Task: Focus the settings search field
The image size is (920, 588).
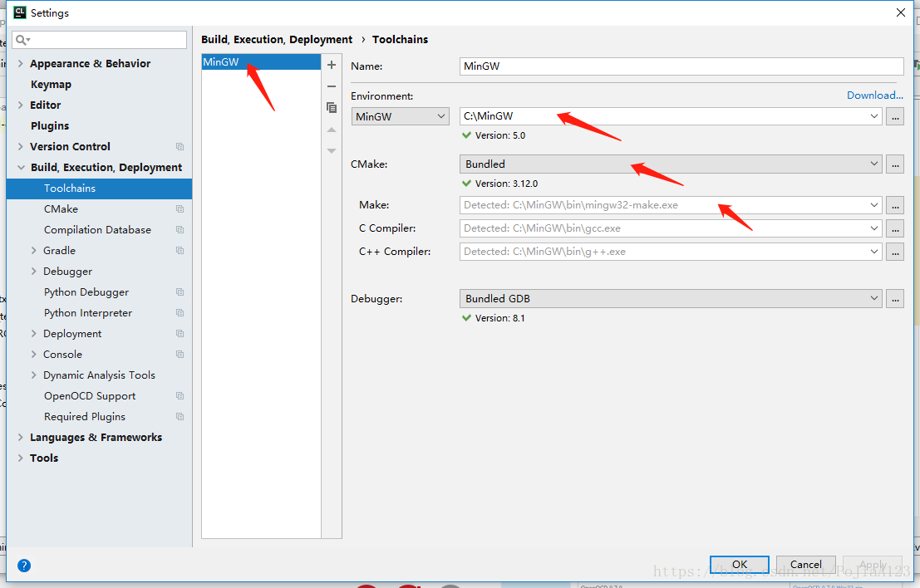Action: (100, 40)
